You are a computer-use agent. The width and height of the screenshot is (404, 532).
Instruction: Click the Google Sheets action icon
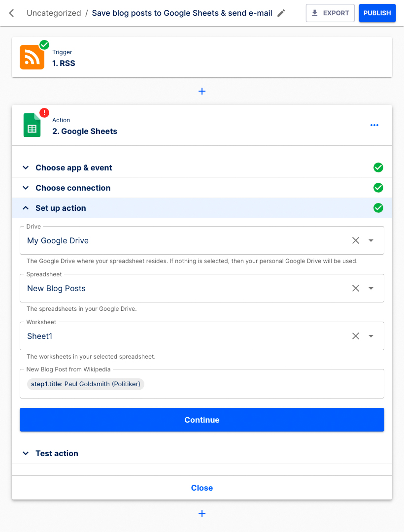32,125
